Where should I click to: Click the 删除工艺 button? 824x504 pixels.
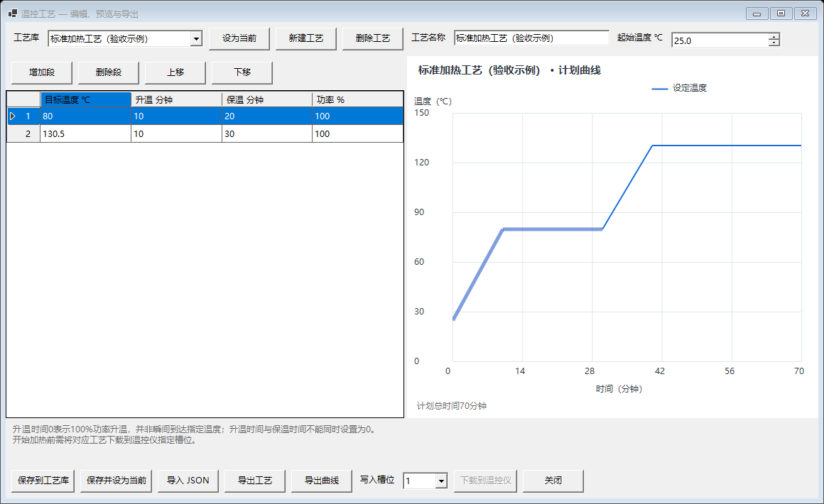pos(373,38)
